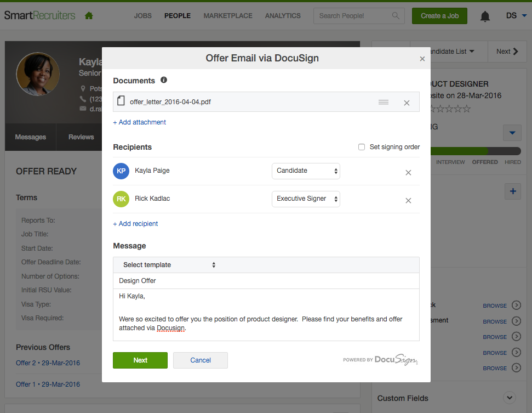
Task: Close the Offer Email dialog
Action: 422,59
